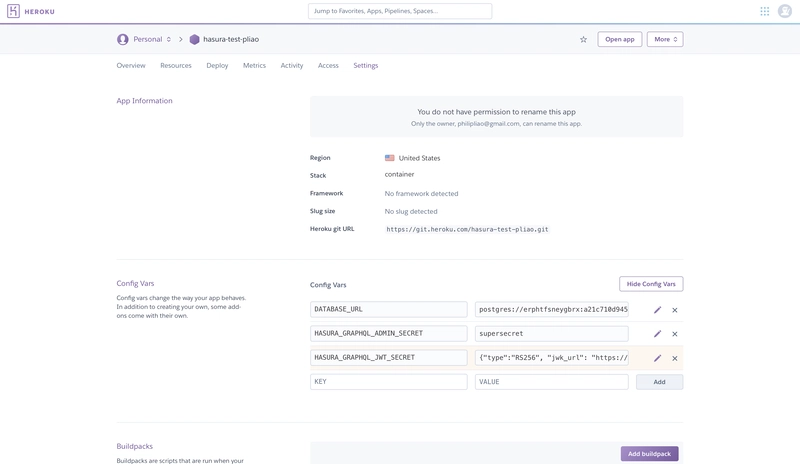Select the Settings tab
The width and height of the screenshot is (800, 464).
tap(365, 65)
